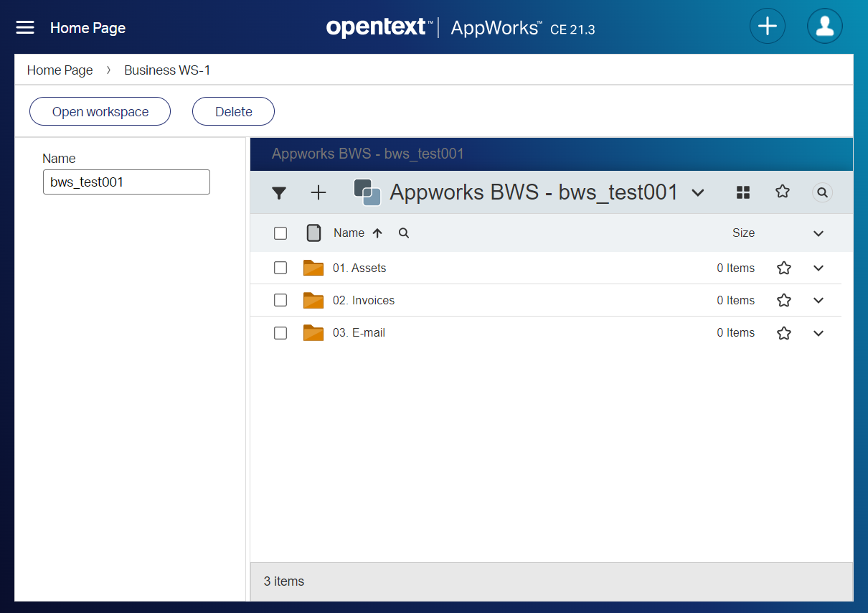The image size is (868, 613).
Task: Click the add item plus icon in toolbar
Action: pyautogui.click(x=318, y=192)
